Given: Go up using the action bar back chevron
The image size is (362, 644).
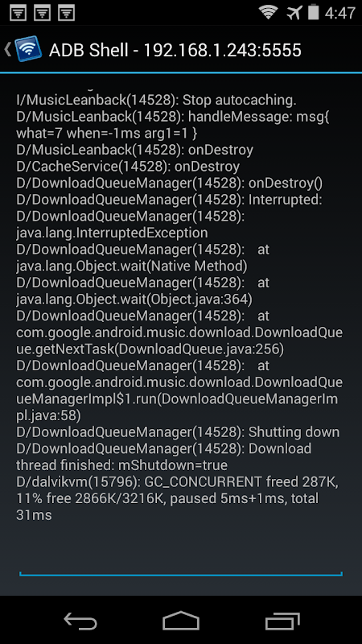Looking at the screenshot, I should 7,49.
